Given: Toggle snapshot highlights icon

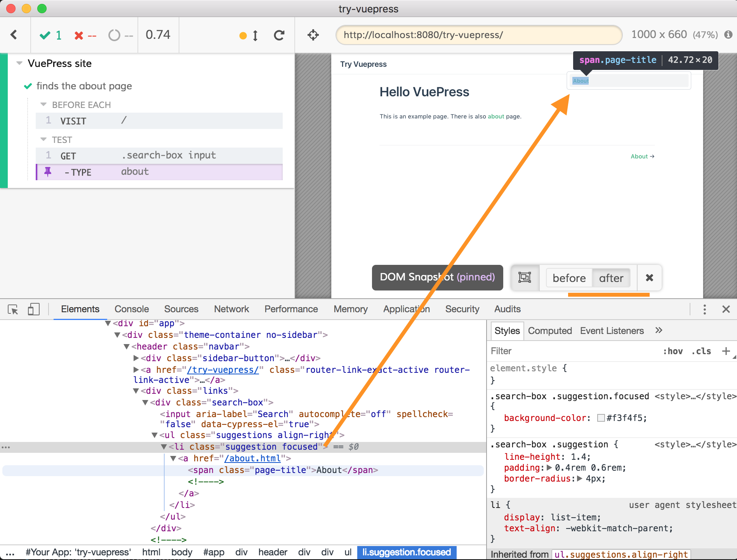Looking at the screenshot, I should (525, 277).
